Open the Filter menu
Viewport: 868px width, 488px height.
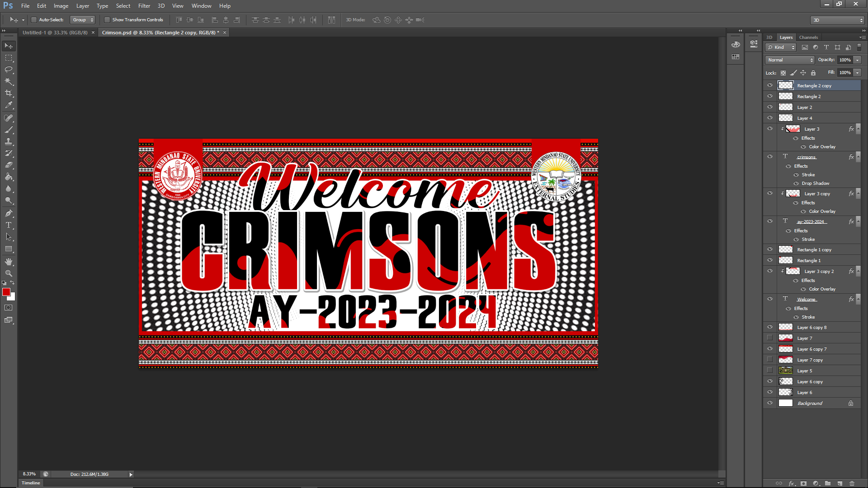144,6
